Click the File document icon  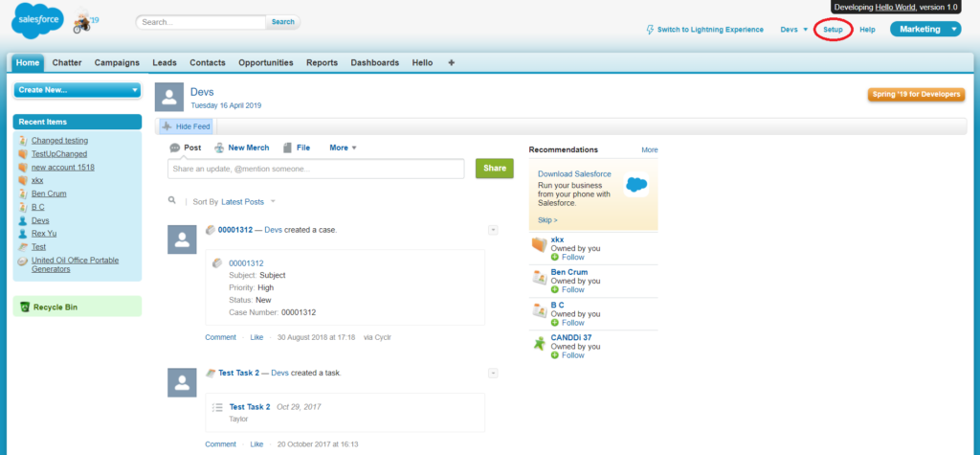click(287, 148)
